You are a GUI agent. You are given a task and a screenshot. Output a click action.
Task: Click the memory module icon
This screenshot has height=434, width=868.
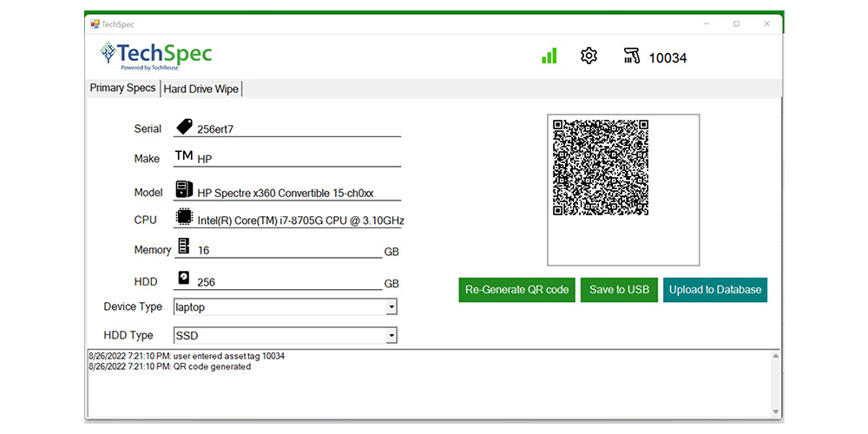point(183,247)
